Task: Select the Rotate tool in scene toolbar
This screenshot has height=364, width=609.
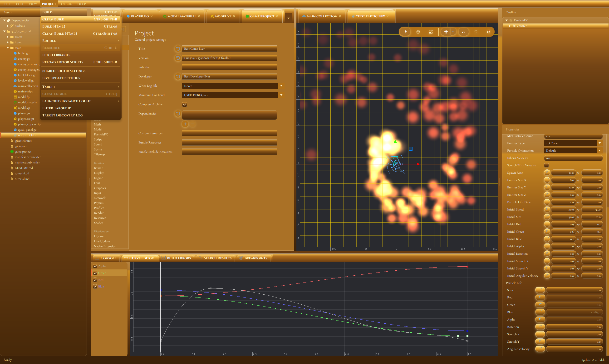Action: pyautogui.click(x=418, y=32)
